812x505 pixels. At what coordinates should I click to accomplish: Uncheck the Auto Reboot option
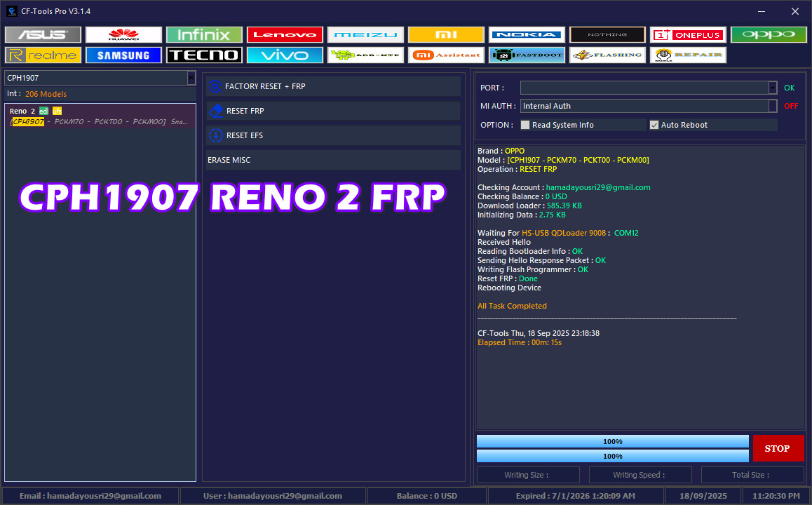click(x=654, y=125)
